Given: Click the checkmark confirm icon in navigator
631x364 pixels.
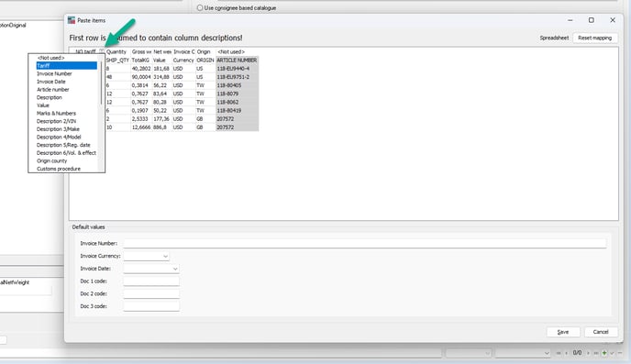Looking at the screenshot, I should (x=612, y=353).
